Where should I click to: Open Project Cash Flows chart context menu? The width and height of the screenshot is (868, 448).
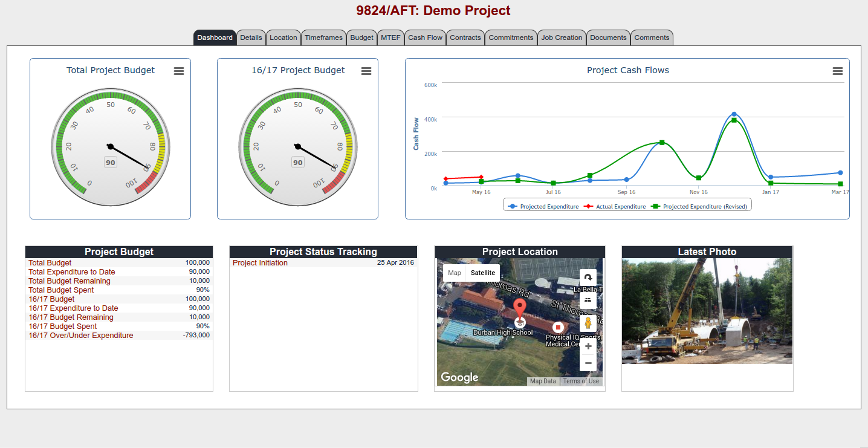(838, 71)
